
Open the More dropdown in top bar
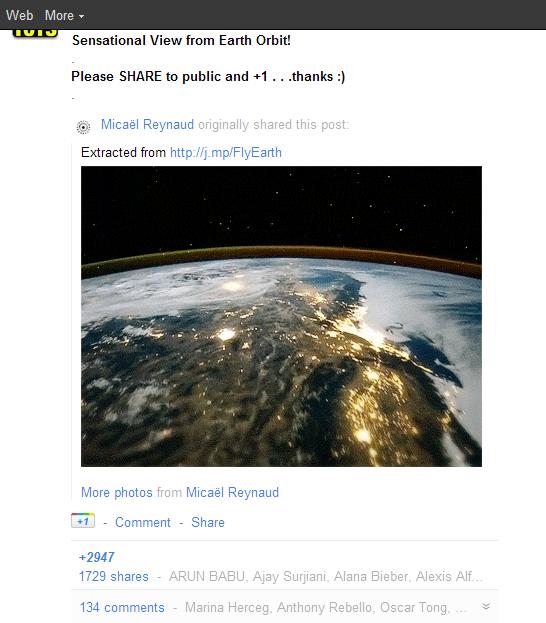point(64,15)
